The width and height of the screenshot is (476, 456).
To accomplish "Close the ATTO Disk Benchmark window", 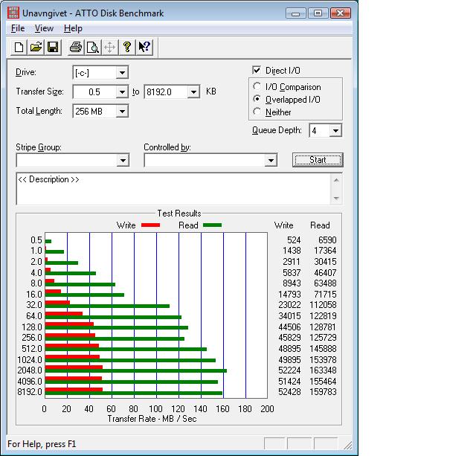I will (341, 13).
